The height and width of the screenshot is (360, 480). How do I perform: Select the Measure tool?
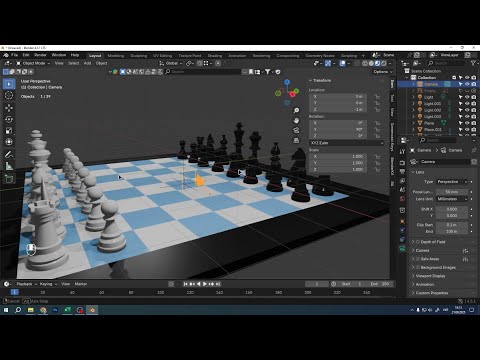click(9, 165)
